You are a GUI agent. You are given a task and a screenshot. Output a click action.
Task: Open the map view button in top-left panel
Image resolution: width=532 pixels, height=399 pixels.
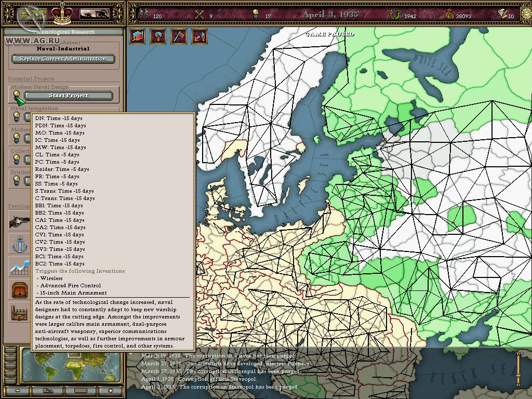(32, 14)
